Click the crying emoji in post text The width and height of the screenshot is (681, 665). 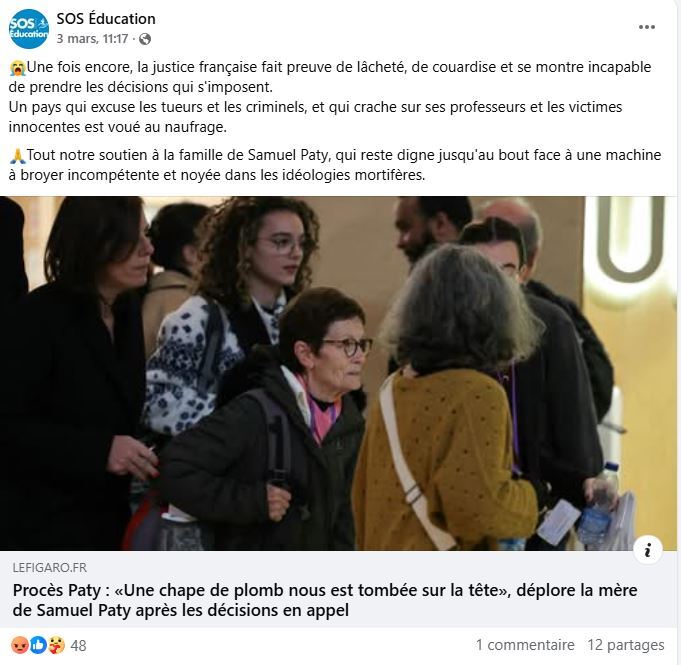click(x=17, y=68)
